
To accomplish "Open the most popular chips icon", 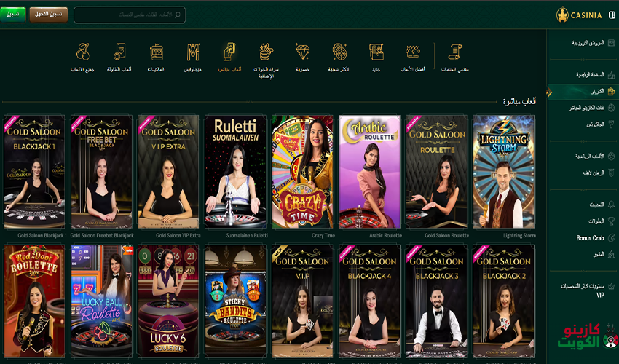I will click(339, 52).
